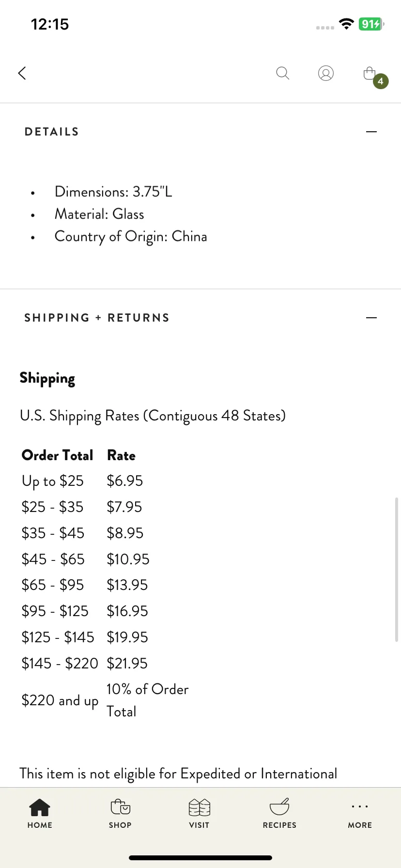Tap the $220 and up rate row
Image resolution: width=401 pixels, height=868 pixels.
point(105,700)
